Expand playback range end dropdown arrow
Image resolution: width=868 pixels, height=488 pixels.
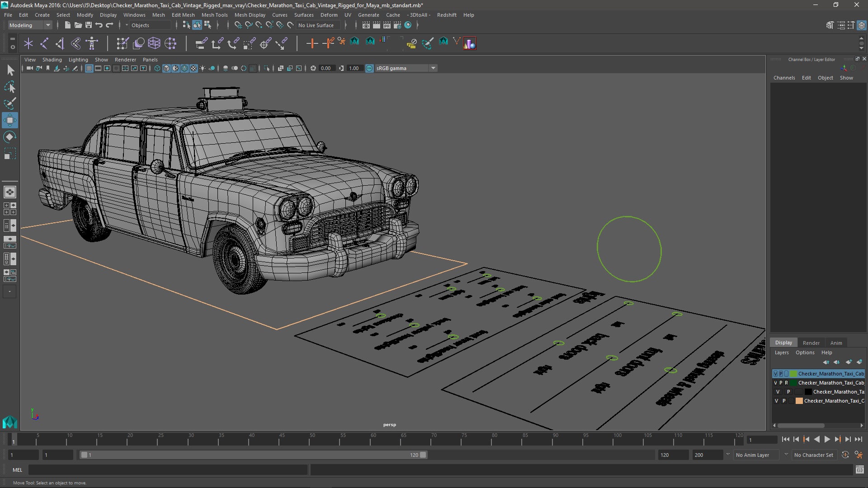click(x=728, y=455)
